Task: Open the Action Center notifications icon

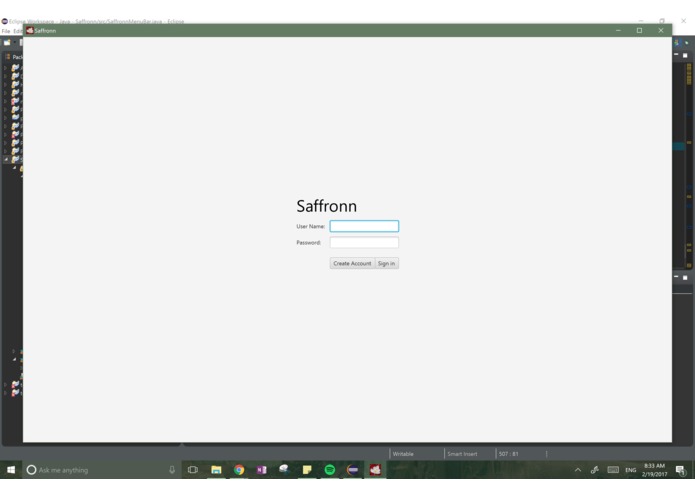Action: click(680, 470)
